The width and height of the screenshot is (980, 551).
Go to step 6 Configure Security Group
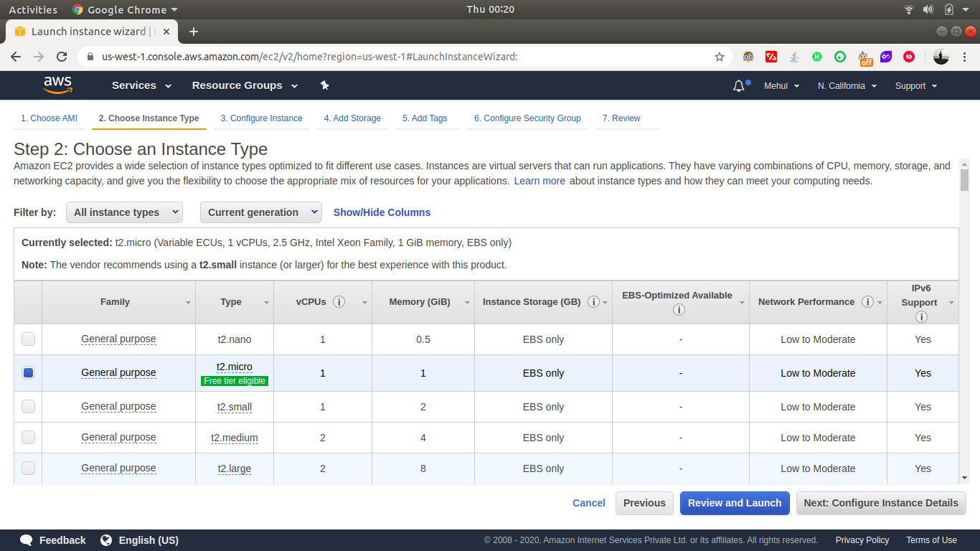(527, 118)
